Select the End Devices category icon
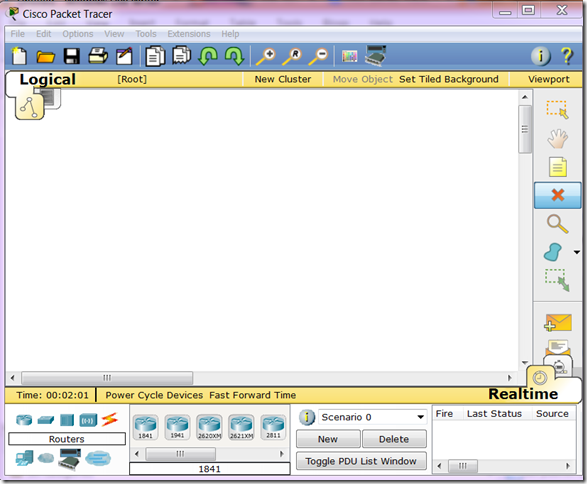The height and width of the screenshot is (484, 587). point(24,458)
